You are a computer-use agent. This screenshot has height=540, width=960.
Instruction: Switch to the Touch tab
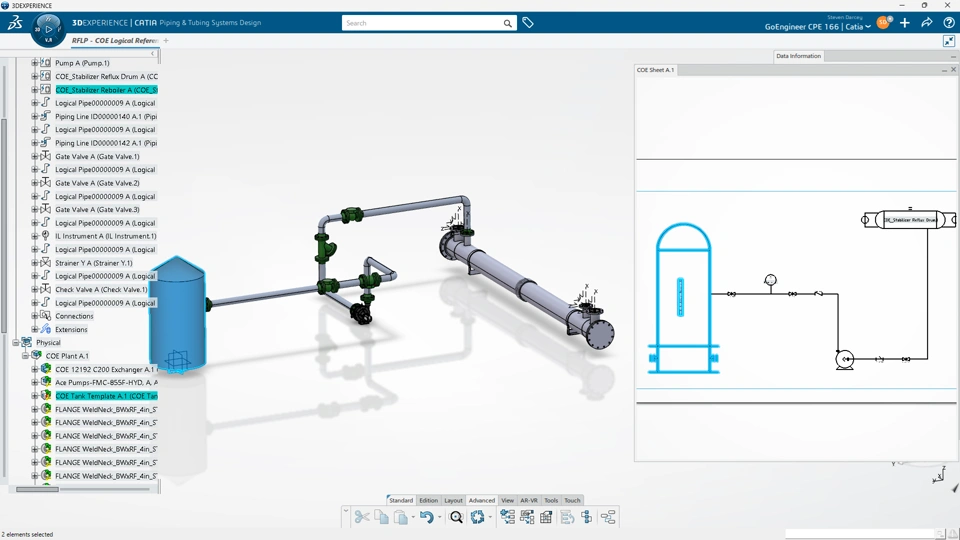(x=572, y=500)
